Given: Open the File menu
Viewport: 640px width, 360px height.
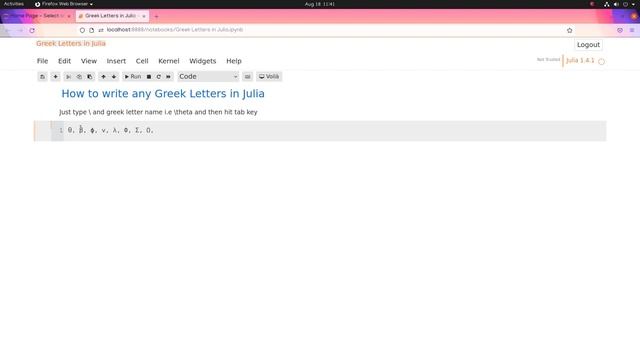Looking at the screenshot, I should point(42,61).
